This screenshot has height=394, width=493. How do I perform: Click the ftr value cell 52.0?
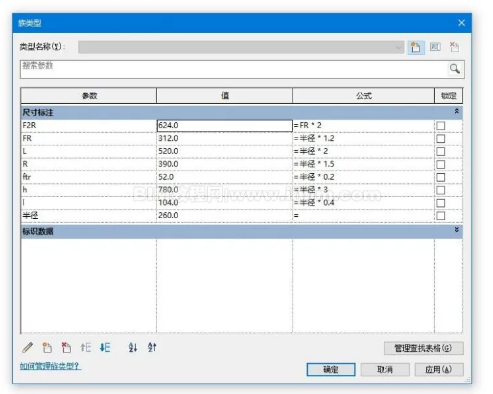click(225, 177)
